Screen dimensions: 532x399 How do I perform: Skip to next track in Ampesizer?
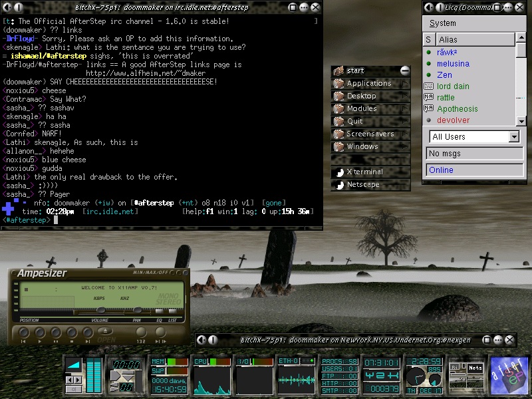88,331
